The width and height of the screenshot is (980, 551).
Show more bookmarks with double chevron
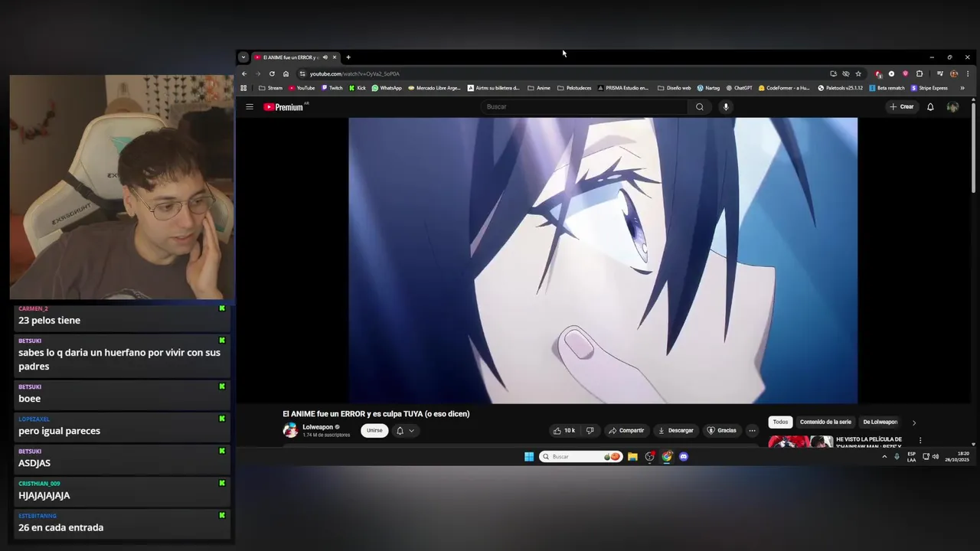click(x=962, y=88)
